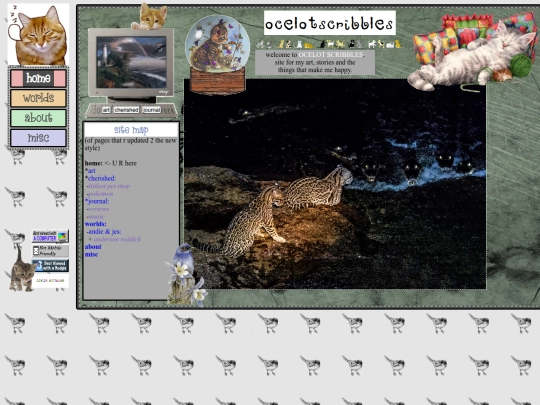This screenshot has height=405, width=540.
Task: Select the purple misc nav button
Action: (x=38, y=138)
